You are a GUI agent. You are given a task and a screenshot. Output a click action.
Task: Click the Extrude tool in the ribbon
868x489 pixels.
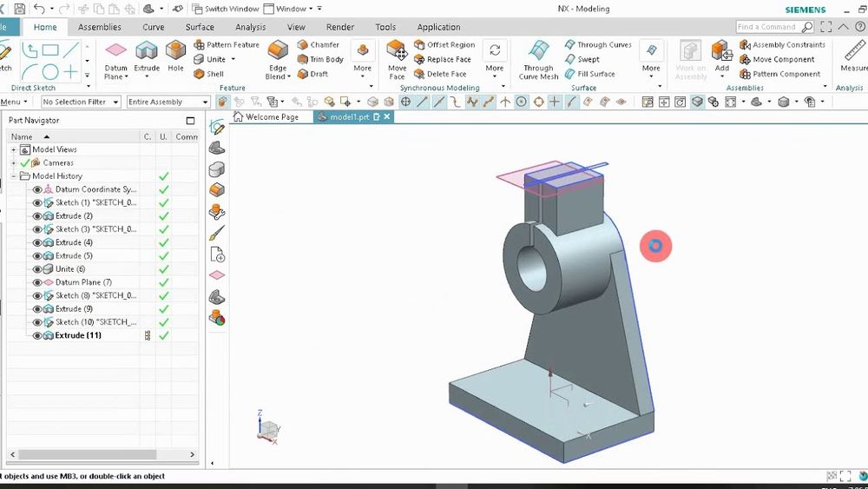[x=147, y=56]
